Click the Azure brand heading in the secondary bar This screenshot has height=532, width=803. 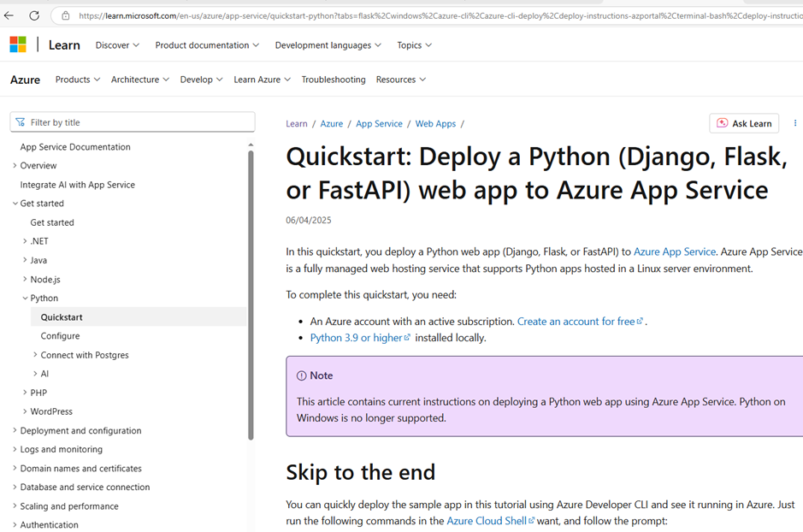[25, 80]
